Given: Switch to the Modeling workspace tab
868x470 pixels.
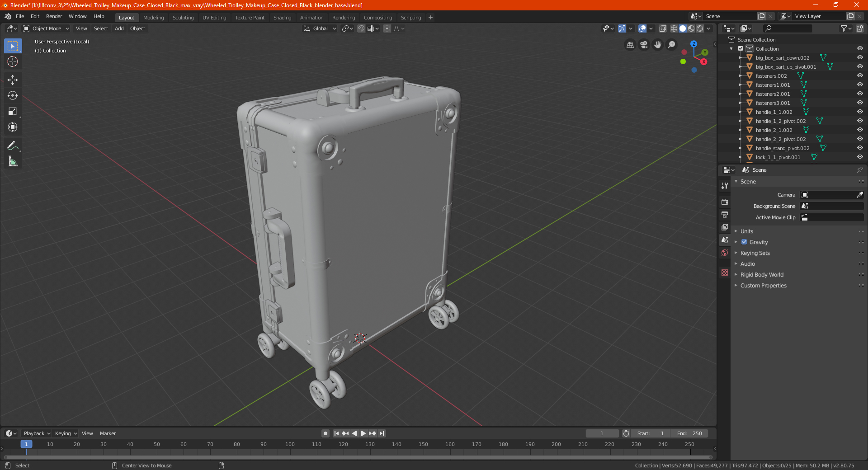Looking at the screenshot, I should click(x=153, y=18).
